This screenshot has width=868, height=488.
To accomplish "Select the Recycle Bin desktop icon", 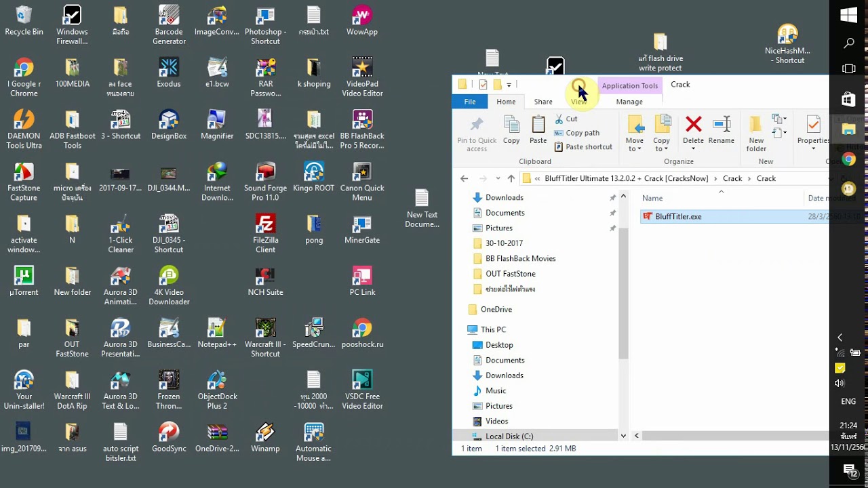I will [24, 21].
